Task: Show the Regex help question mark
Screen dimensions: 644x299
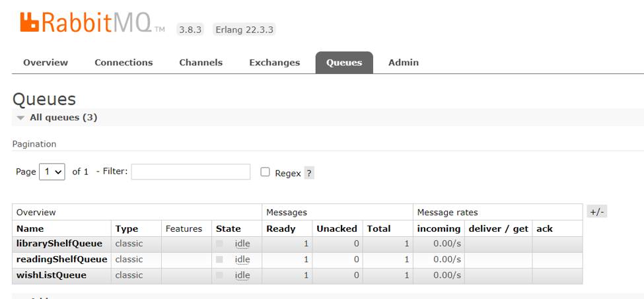Action: click(309, 173)
